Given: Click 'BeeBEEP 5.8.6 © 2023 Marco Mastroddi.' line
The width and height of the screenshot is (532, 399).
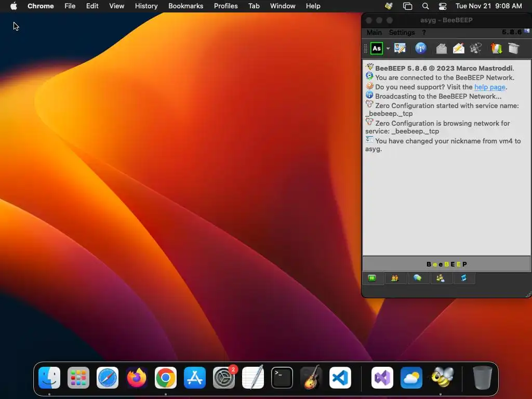Looking at the screenshot, I should (445, 68).
